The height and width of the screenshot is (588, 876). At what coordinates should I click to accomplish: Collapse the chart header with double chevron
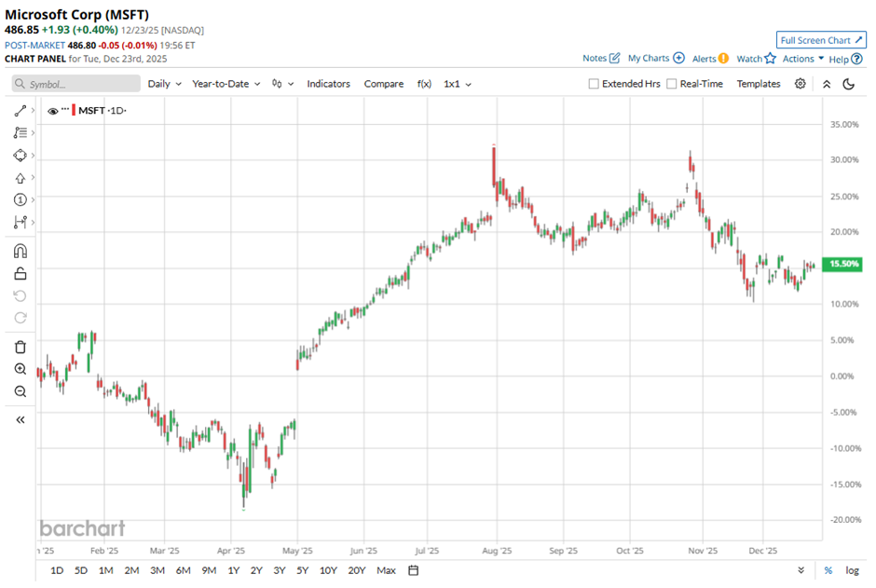(x=827, y=84)
